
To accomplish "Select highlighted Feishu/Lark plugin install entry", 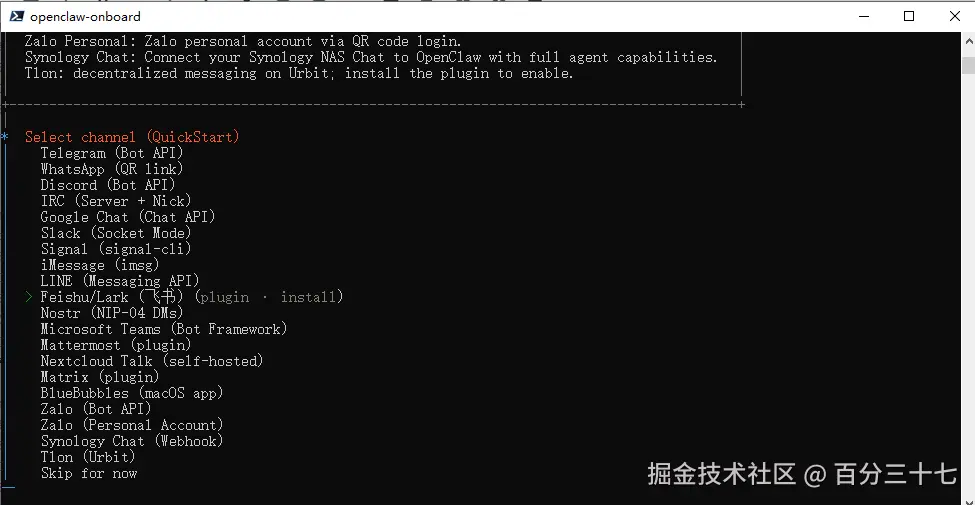I will pos(190,297).
